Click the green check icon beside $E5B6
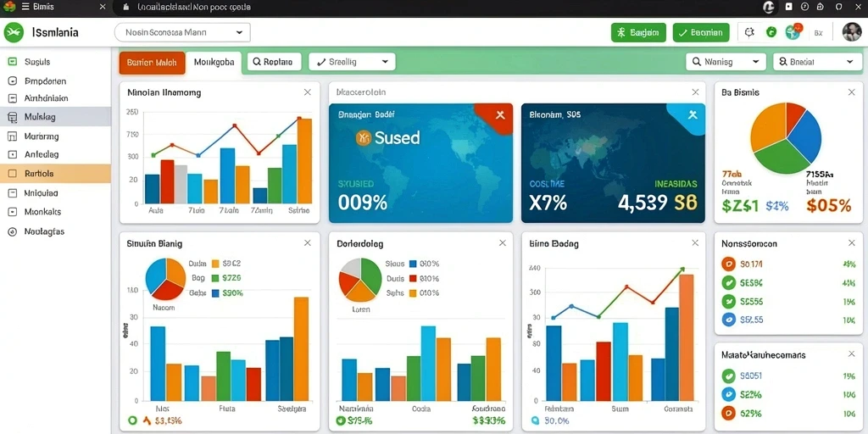 (729, 283)
